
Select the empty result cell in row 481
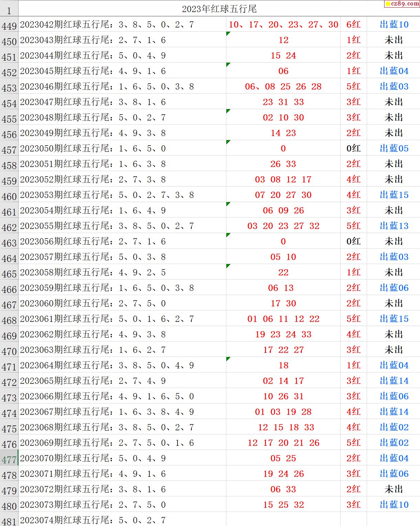coord(283,519)
